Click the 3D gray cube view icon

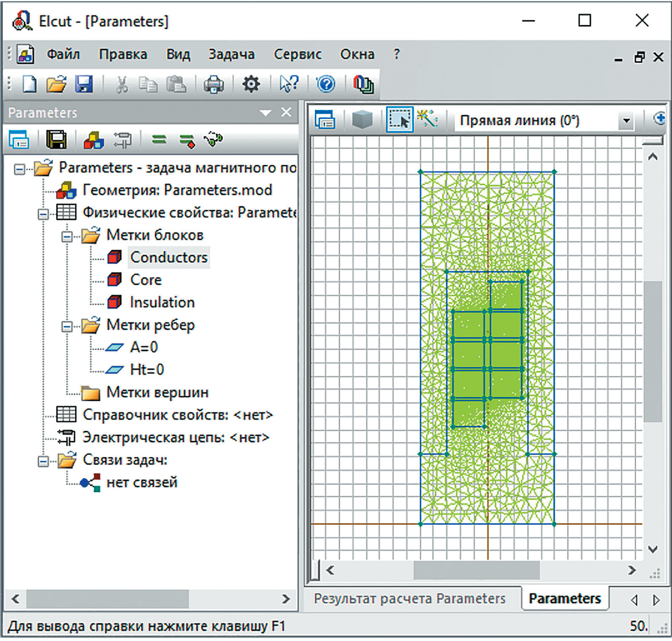click(x=362, y=120)
